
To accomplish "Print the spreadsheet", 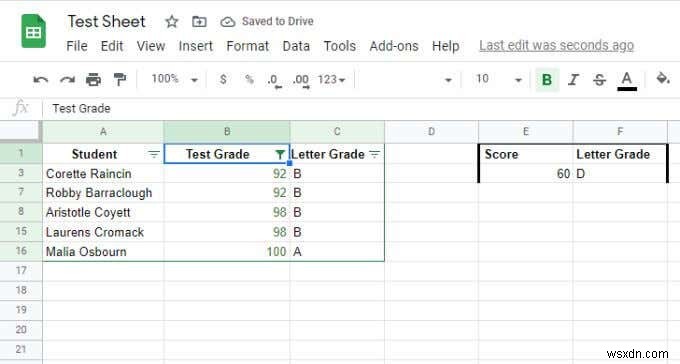I will [93, 80].
